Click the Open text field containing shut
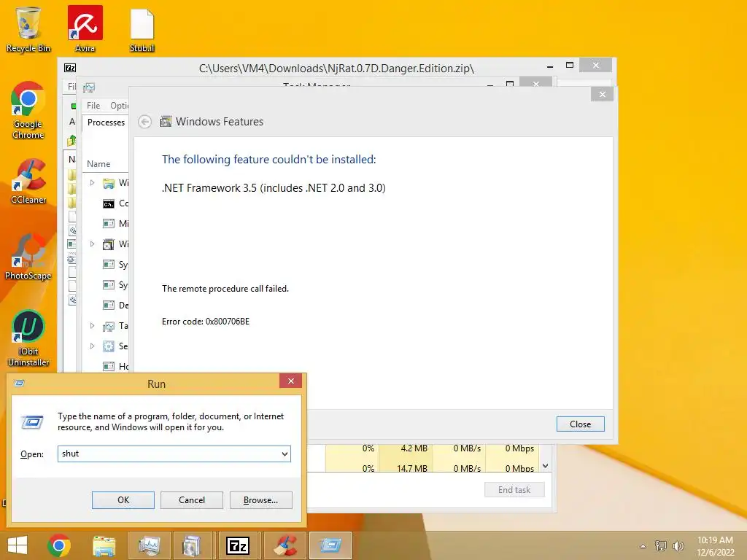 pos(169,454)
